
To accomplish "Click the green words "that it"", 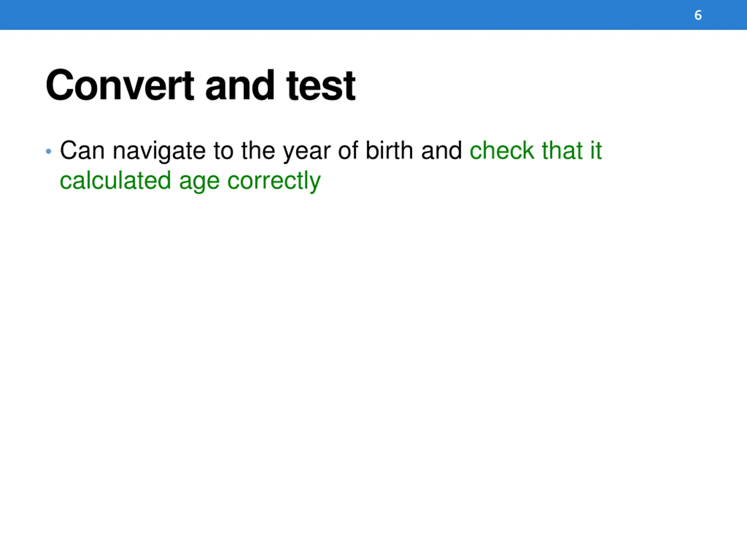I will [572, 150].
